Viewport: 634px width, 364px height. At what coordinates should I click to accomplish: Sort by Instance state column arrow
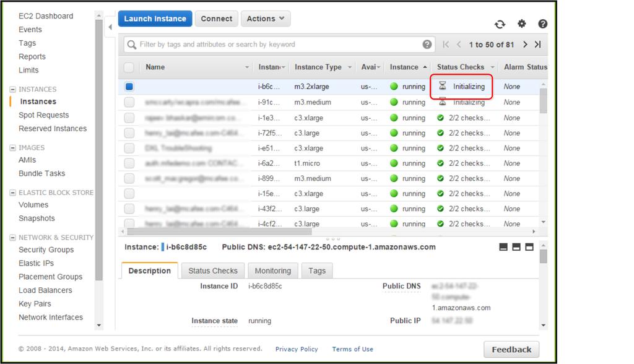pyautogui.click(x=425, y=67)
